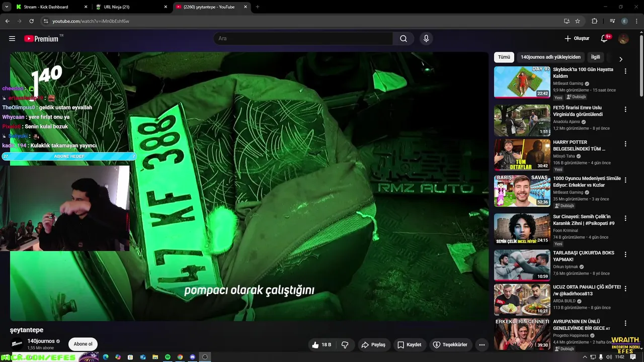Viewport: 644px width, 362px height.
Task: Show hidden system tray icons chevron
Action: 585,357
